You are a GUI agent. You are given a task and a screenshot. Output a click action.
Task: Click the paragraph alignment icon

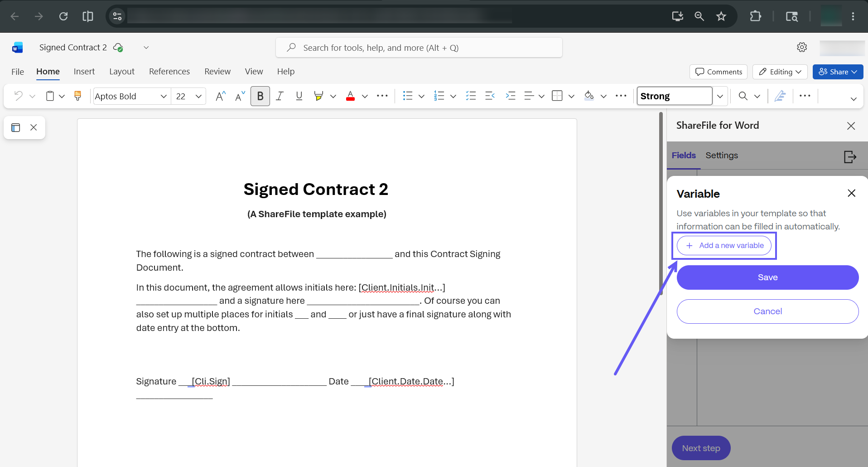point(528,96)
